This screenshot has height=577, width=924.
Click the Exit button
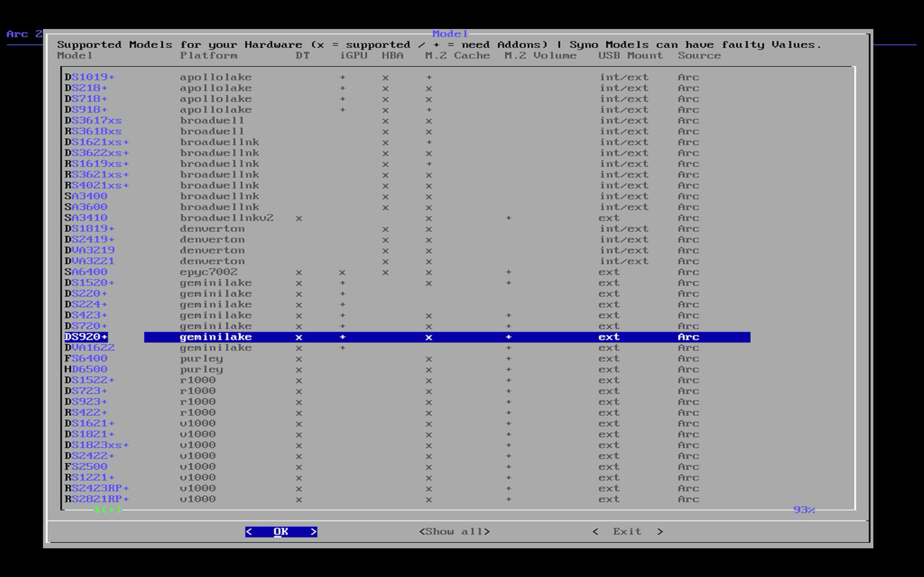[627, 532]
